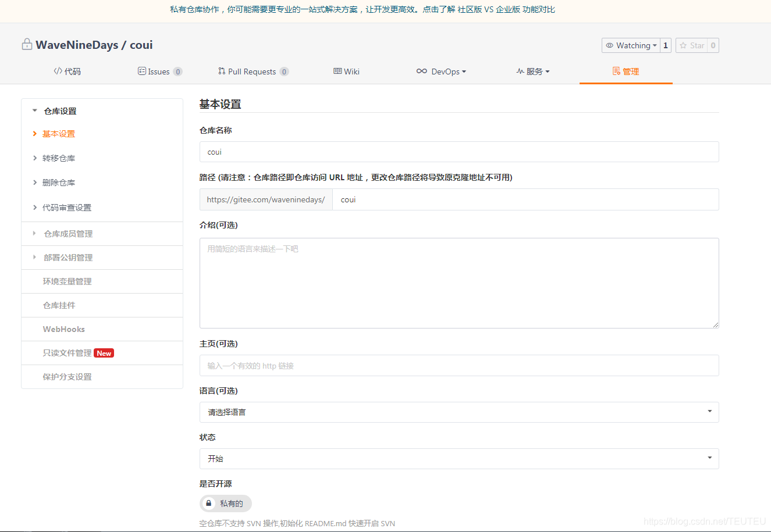Click the 仓库名称 input field
The height and width of the screenshot is (532, 771).
coord(459,152)
